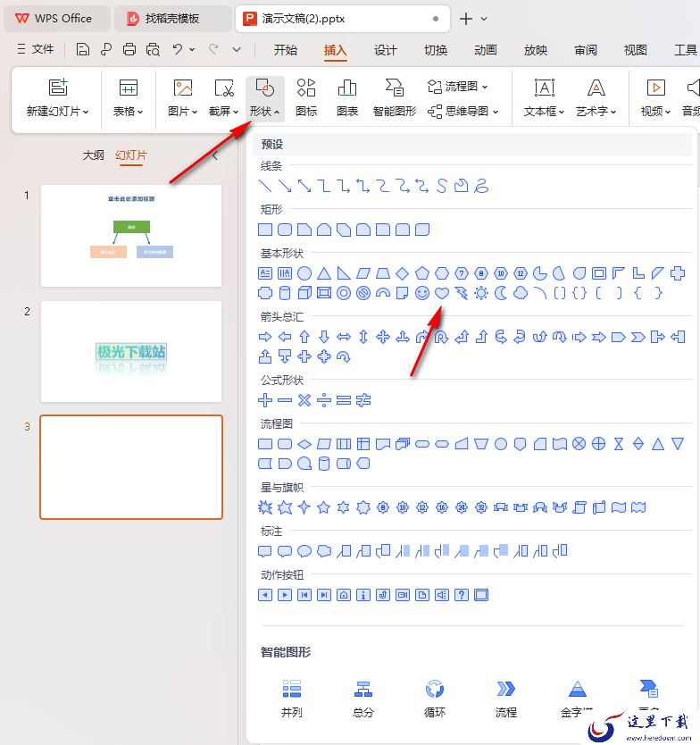700x745 pixels.
Task: Select blank slide 3 thumbnail
Action: coord(131,467)
